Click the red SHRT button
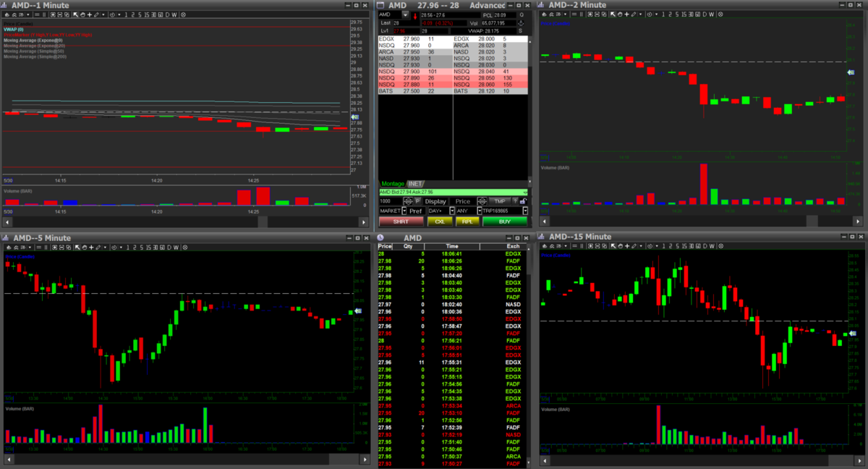The width and height of the screenshot is (868, 469). pyautogui.click(x=401, y=221)
